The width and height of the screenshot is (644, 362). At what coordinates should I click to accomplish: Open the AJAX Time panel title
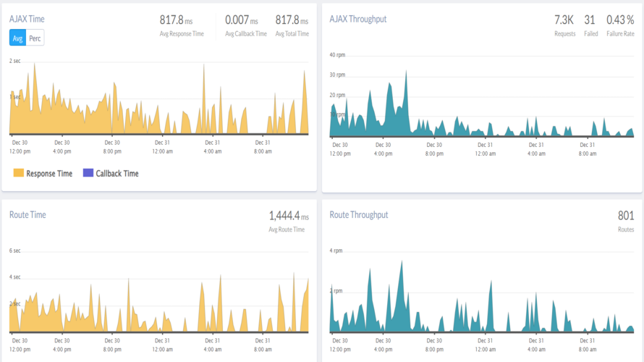coord(27,19)
